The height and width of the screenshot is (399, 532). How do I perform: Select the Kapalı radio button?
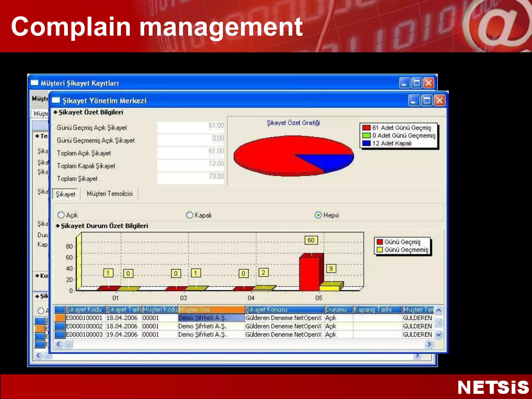click(x=190, y=215)
